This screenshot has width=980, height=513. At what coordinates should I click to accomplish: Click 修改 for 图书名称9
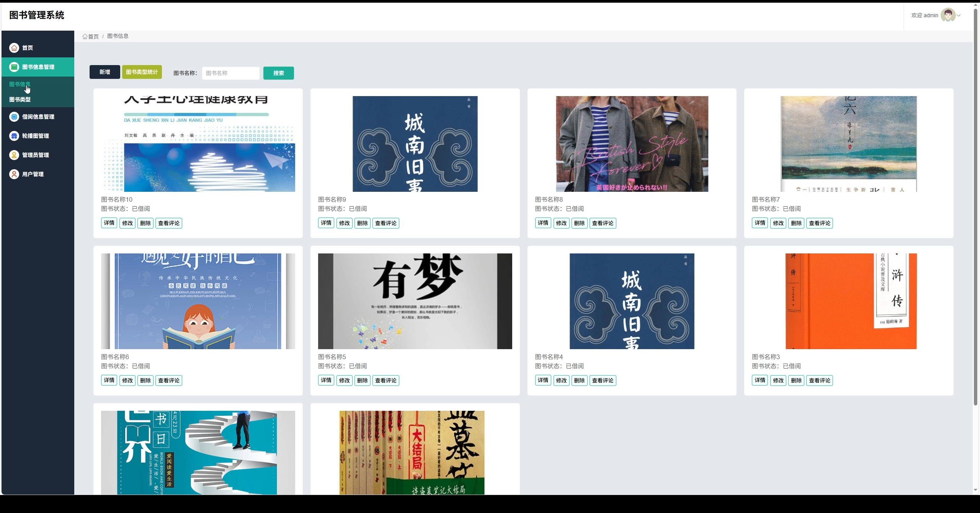point(345,223)
